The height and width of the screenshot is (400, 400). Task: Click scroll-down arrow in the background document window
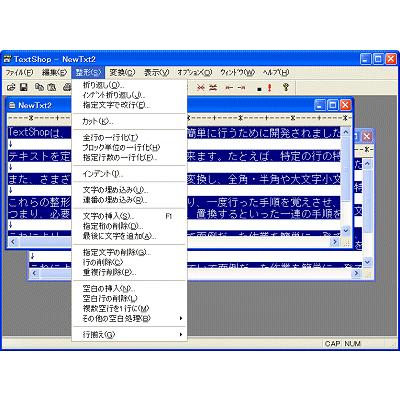click(x=367, y=262)
